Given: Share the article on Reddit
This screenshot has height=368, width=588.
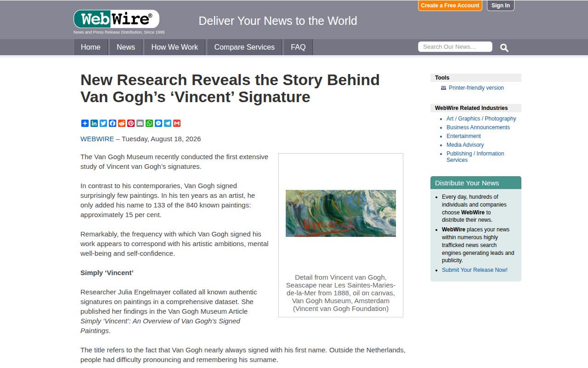Looking at the screenshot, I should (x=122, y=123).
